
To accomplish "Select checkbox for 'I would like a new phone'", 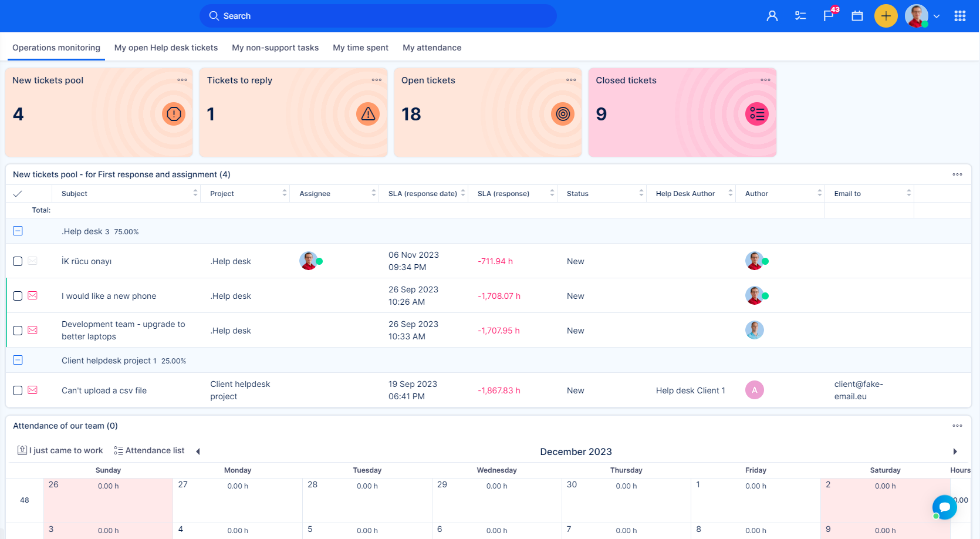I will (18, 296).
